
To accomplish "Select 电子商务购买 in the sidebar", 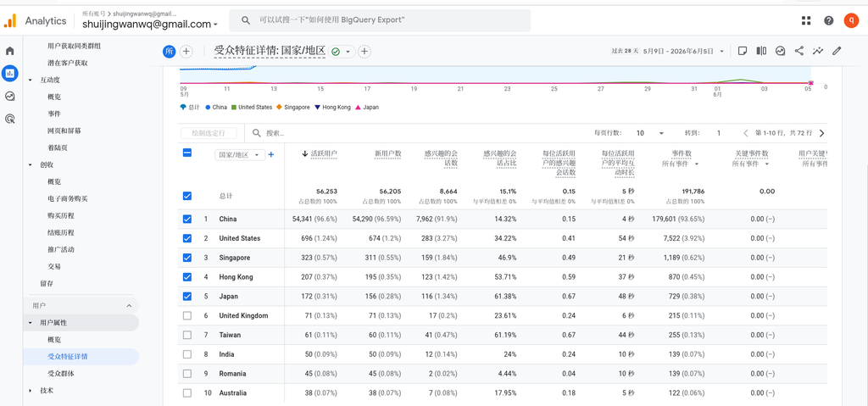I will (x=68, y=198).
